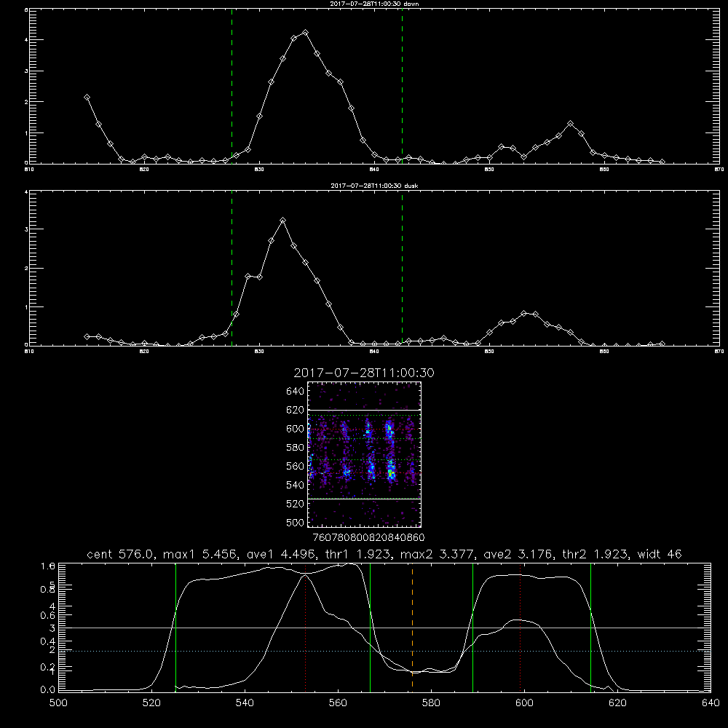The width and height of the screenshot is (728, 728).
Task: Select the 'max1 5.456' value
Action: [x=200, y=554]
